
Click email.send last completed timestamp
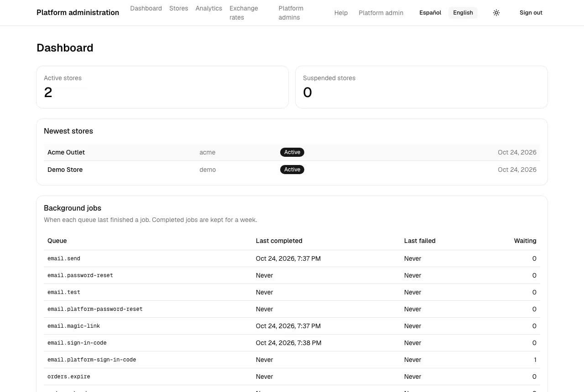point(288,258)
